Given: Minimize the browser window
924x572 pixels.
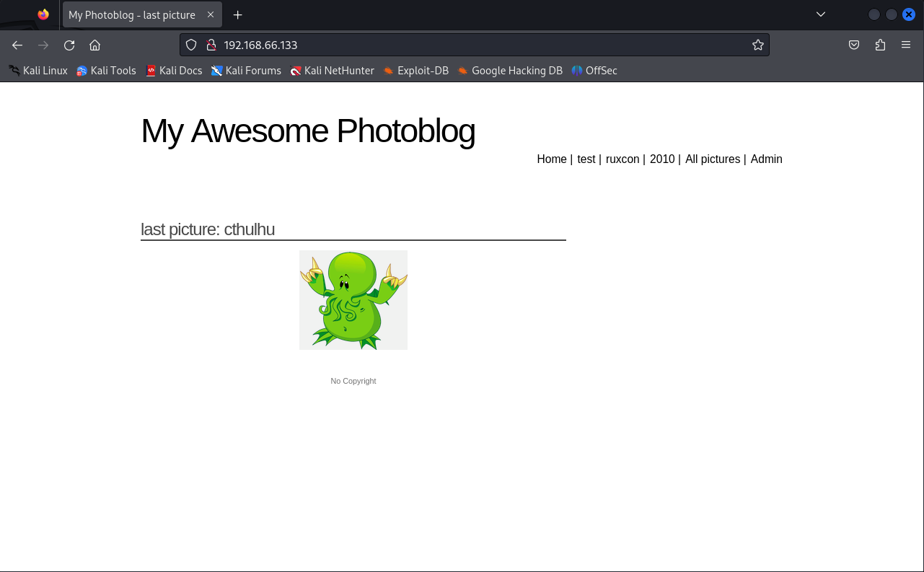Looking at the screenshot, I should [874, 14].
